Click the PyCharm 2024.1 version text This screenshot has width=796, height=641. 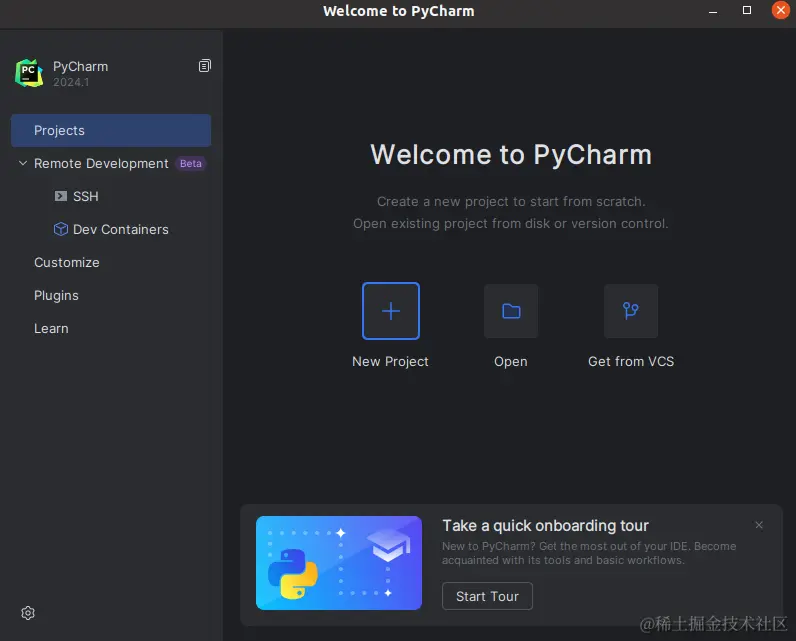click(x=71, y=82)
